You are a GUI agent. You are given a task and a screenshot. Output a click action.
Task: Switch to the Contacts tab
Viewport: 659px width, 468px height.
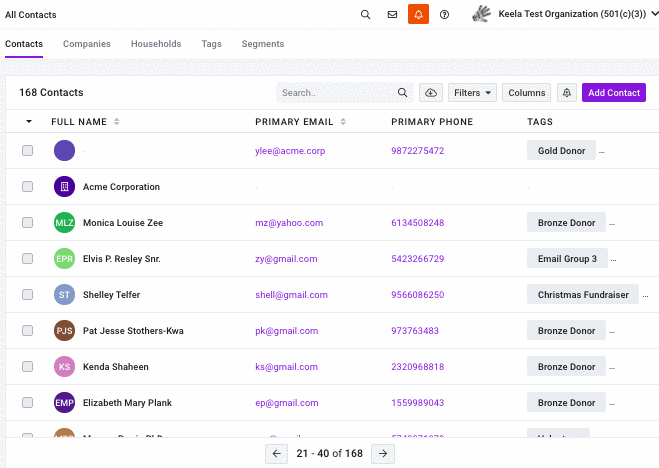coord(24,44)
